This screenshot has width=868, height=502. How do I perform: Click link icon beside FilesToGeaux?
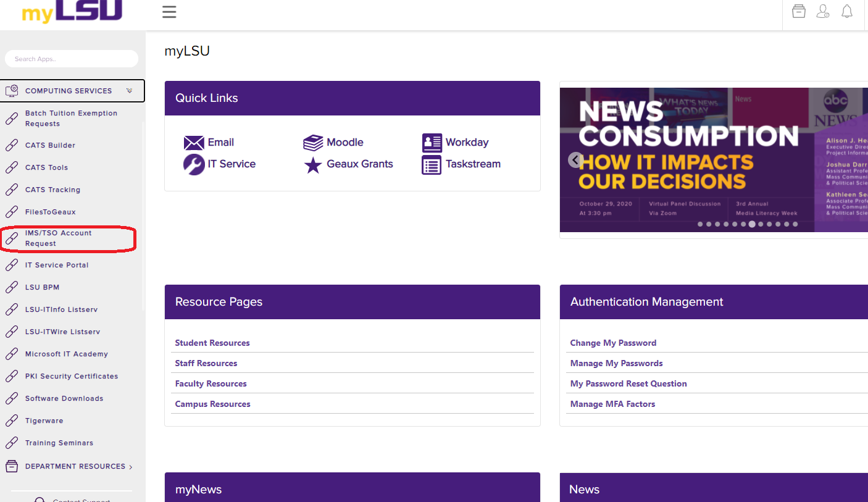(12, 212)
